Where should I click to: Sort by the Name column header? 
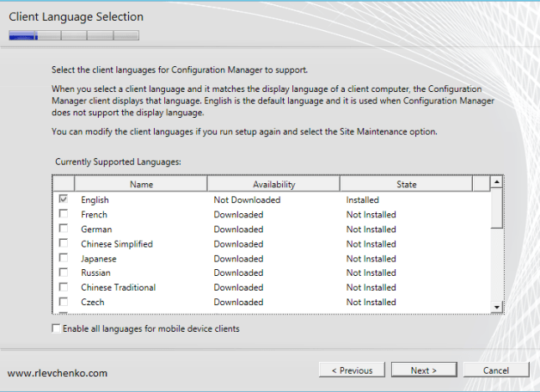[141, 184]
